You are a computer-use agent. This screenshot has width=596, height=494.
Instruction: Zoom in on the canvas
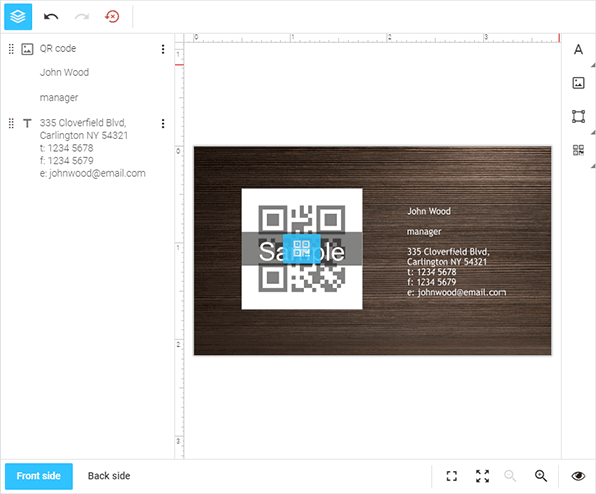(x=541, y=476)
